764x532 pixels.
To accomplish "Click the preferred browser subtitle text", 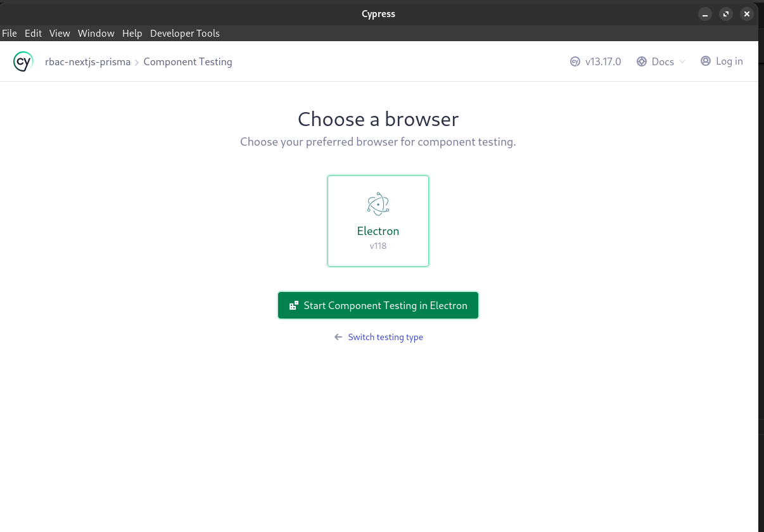I will click(378, 142).
